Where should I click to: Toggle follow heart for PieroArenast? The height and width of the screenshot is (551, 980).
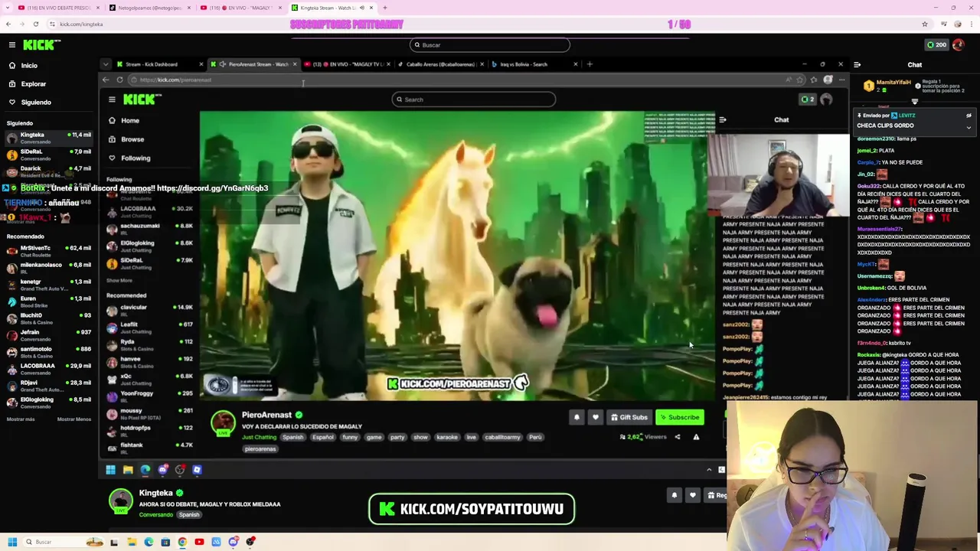point(595,417)
